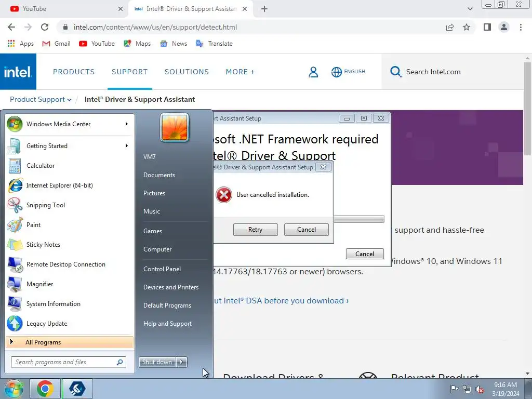The width and height of the screenshot is (532, 399).
Task: Open the Chrome profile avatar
Action: click(x=504, y=27)
